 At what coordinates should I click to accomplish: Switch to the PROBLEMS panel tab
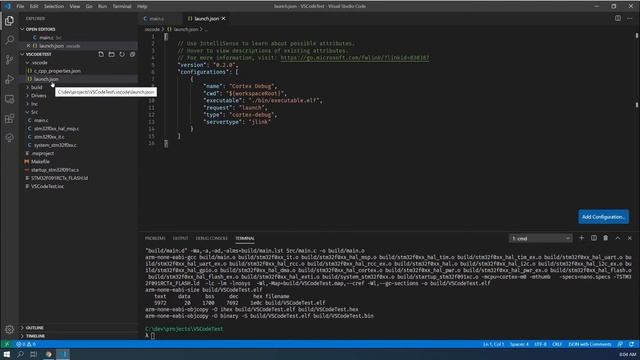[x=155, y=238]
